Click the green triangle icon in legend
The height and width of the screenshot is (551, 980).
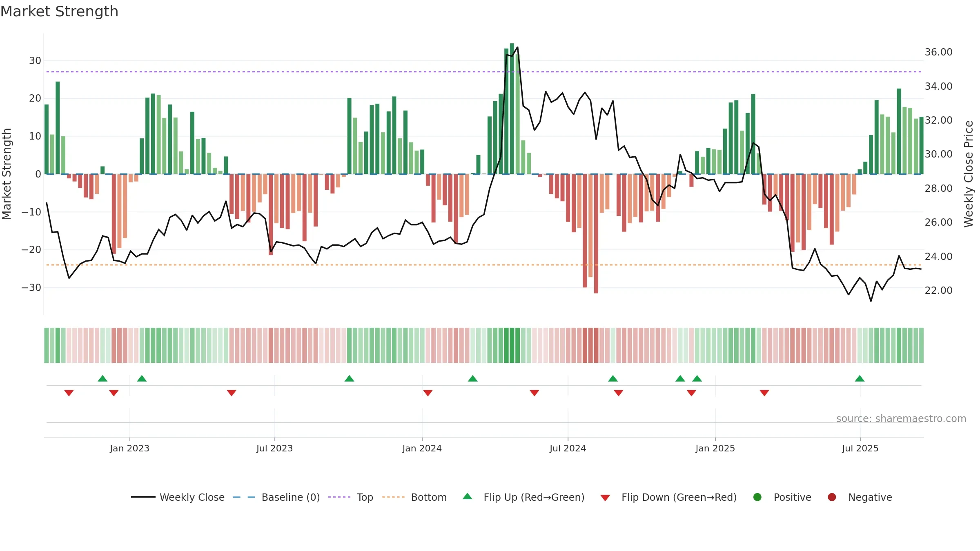click(468, 497)
